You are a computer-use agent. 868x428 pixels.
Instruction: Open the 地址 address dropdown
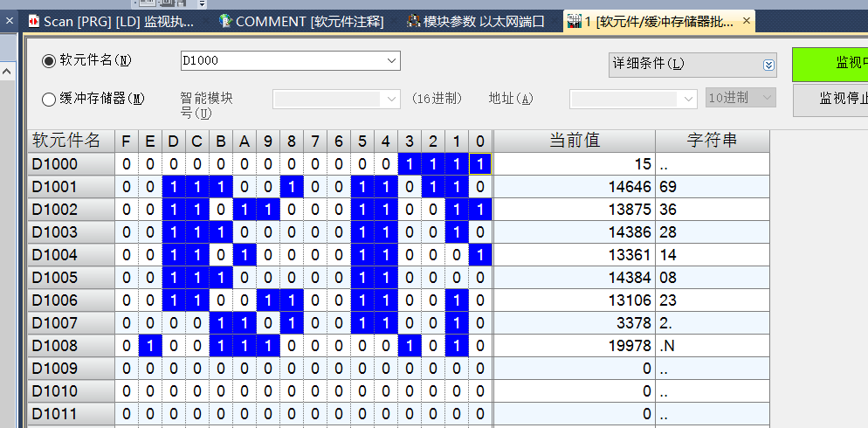[x=688, y=99]
